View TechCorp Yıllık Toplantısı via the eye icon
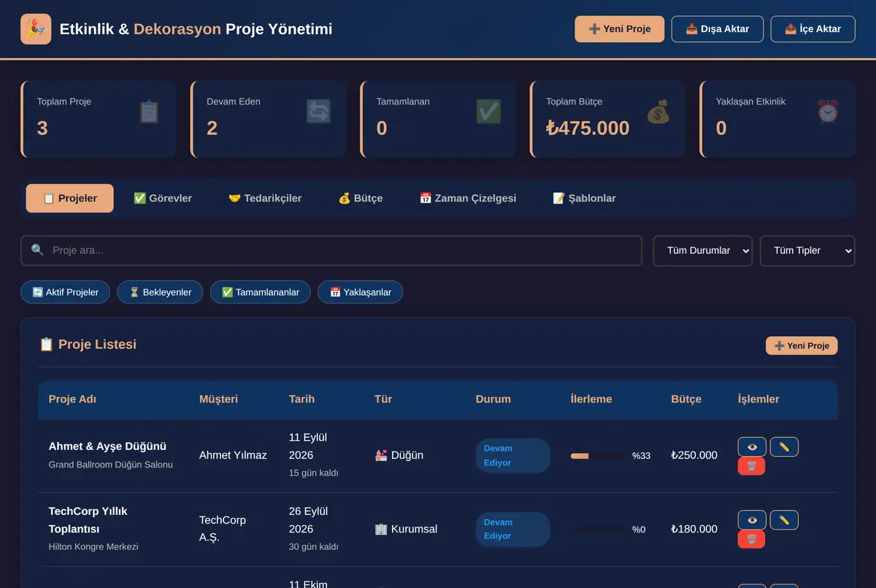This screenshot has width=876, height=588. [752, 520]
